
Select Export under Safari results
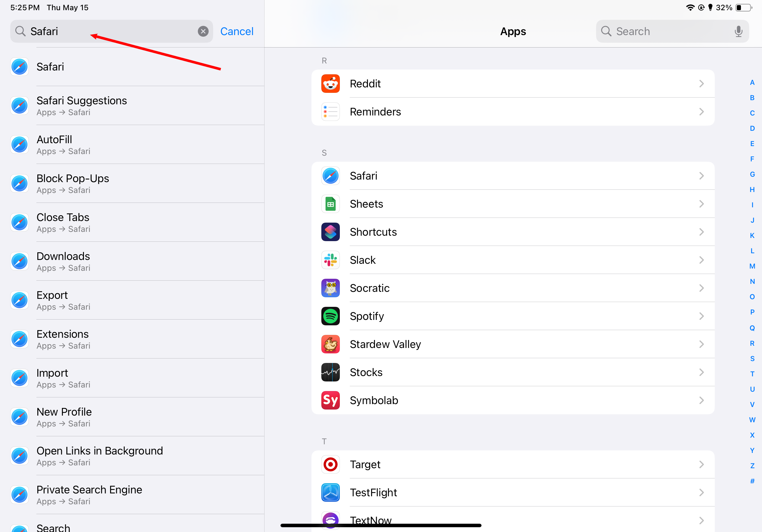pyautogui.click(x=132, y=300)
